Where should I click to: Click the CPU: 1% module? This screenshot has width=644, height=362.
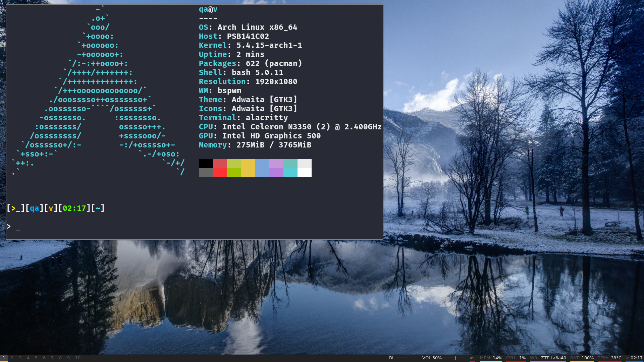coord(516,358)
